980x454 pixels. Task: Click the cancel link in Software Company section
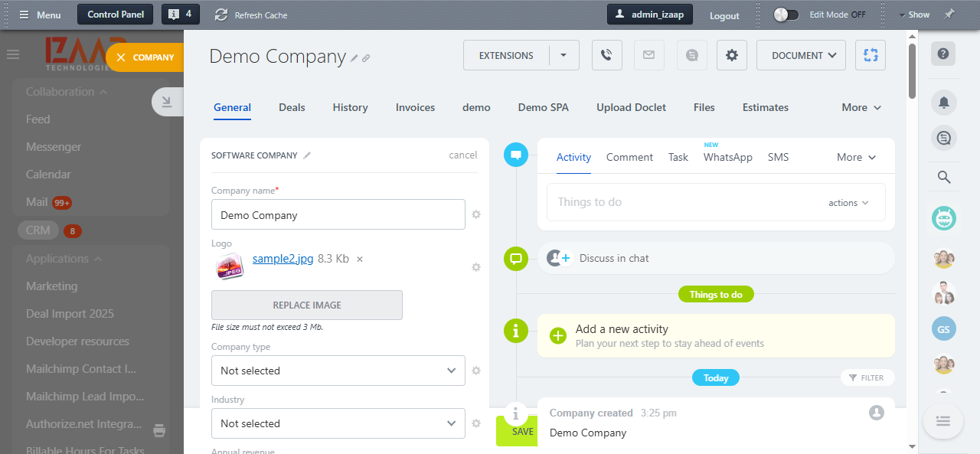pos(462,155)
